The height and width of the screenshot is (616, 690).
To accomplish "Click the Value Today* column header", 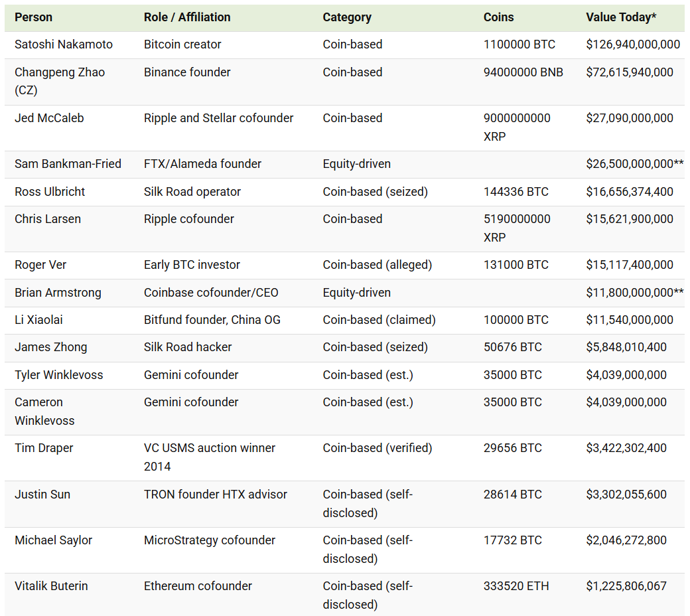I will tap(621, 17).
